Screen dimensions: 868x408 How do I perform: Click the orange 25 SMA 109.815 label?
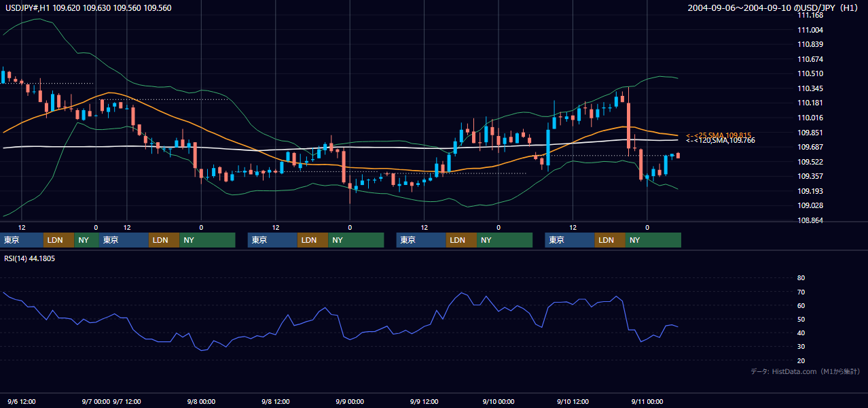(x=719, y=135)
